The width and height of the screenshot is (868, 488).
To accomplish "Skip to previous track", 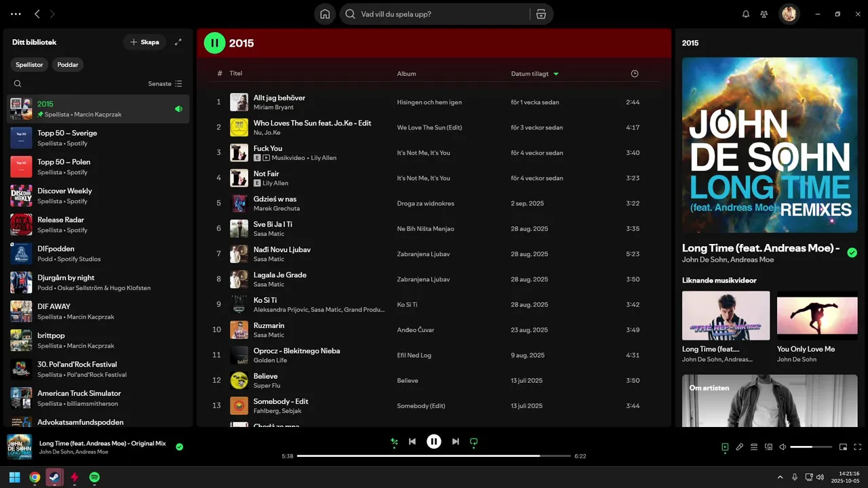I will coord(412,442).
